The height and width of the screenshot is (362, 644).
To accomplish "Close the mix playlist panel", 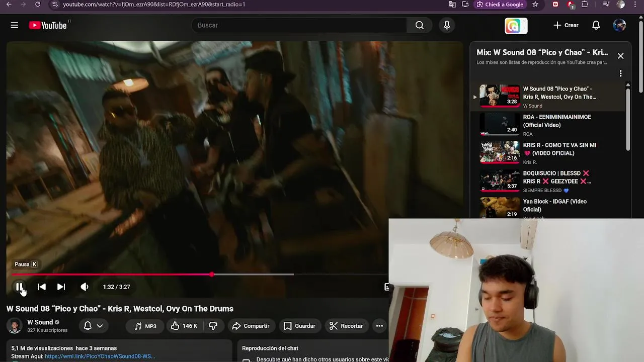I will click(x=620, y=56).
